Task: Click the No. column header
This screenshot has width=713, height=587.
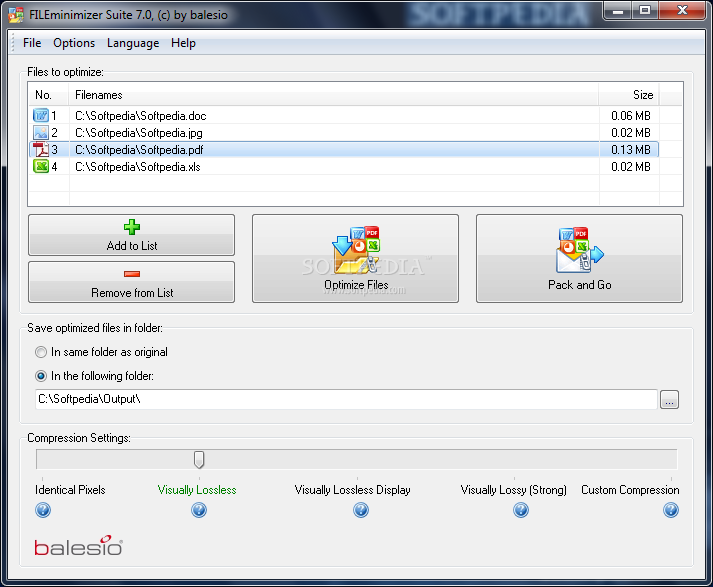Action: click(x=49, y=95)
